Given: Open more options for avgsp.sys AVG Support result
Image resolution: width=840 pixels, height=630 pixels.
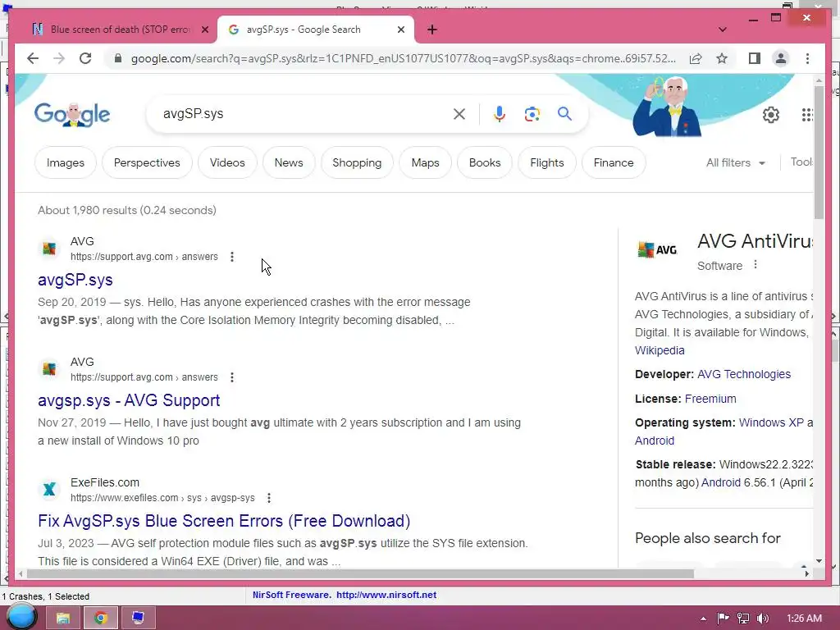Looking at the screenshot, I should [x=232, y=377].
